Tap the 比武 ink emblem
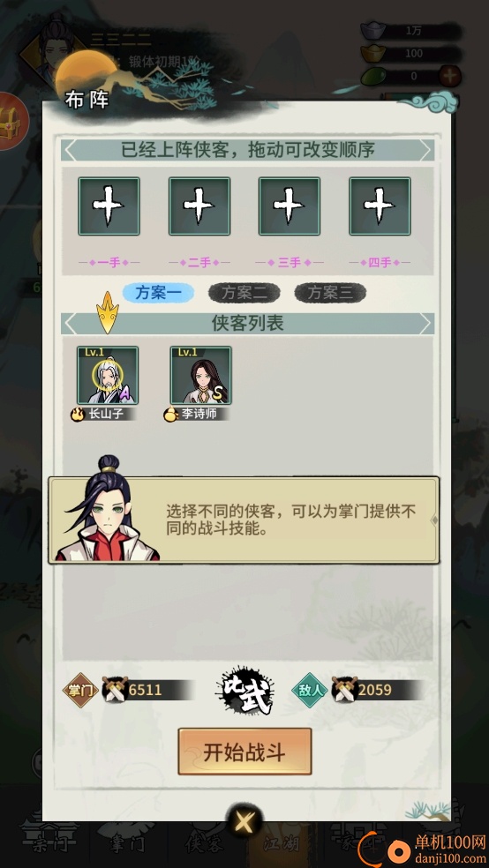Viewport: 489px width, 868px height. 244,690
